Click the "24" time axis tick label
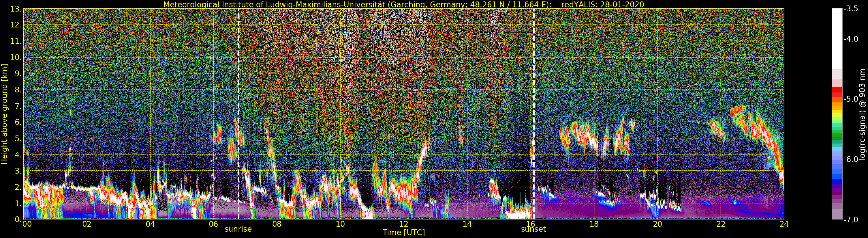 coord(784,224)
